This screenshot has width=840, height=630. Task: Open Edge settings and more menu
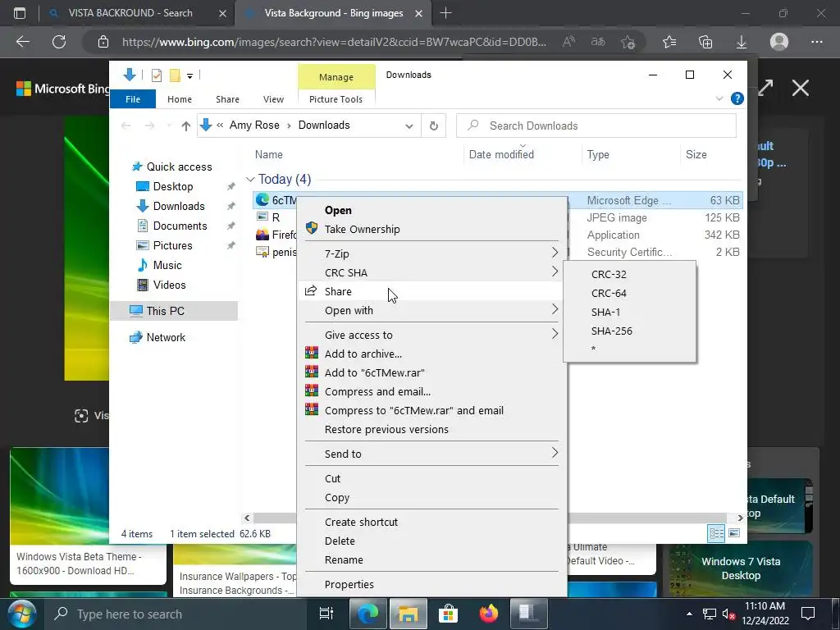click(816, 42)
